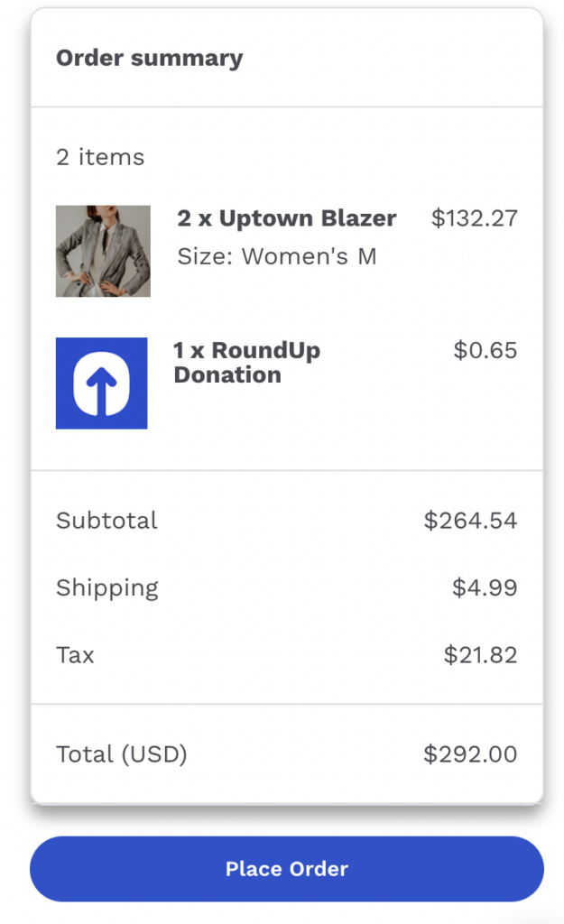The image size is (564, 924).
Task: Click the Order summary heading
Action: (x=149, y=59)
